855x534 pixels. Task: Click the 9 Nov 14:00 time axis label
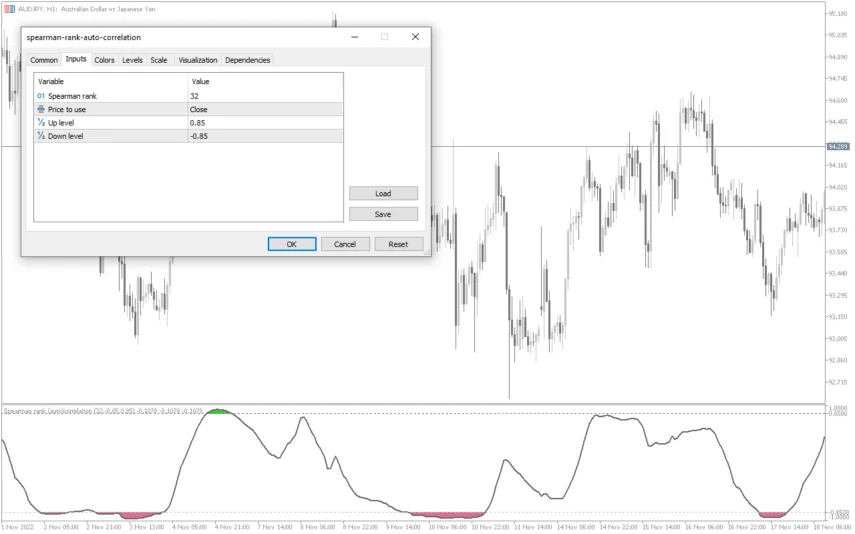[404, 527]
